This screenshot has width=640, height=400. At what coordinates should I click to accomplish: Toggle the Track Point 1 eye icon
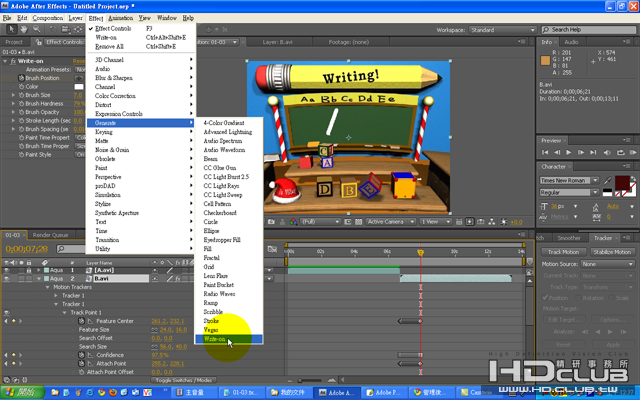[7, 313]
